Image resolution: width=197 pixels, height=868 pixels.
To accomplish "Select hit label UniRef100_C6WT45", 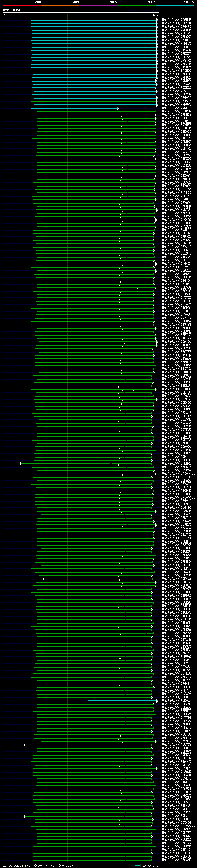I will click(x=177, y=518).
